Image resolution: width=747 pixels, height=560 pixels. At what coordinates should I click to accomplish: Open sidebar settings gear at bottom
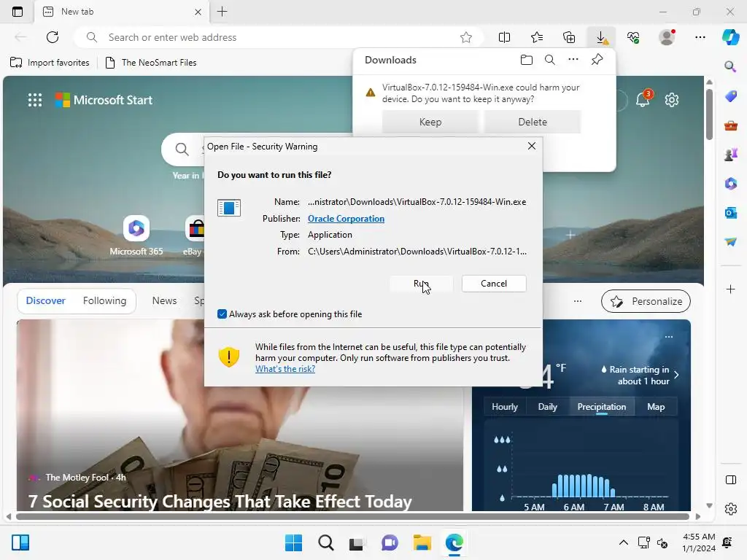click(x=730, y=509)
